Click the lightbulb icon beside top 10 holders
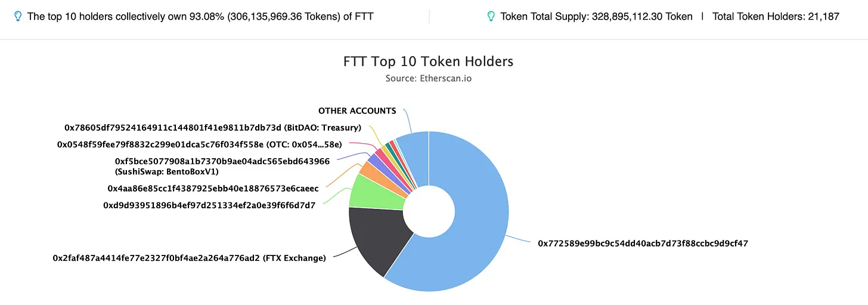Image resolution: width=868 pixels, height=305 pixels. point(17,16)
